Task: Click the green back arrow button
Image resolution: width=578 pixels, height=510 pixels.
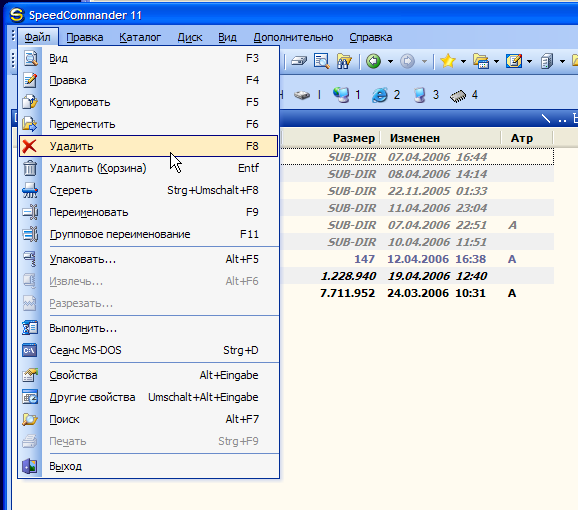Action: (x=373, y=61)
